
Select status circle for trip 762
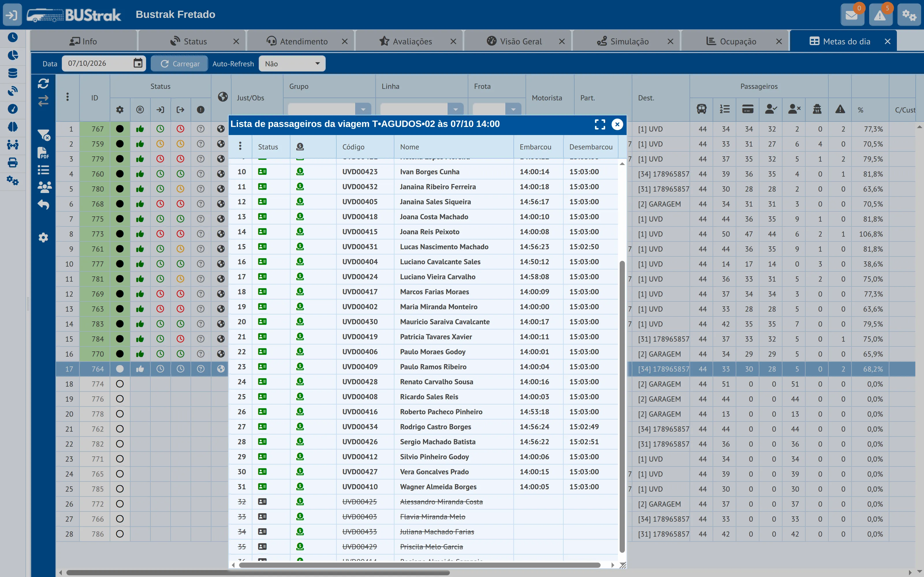pyautogui.click(x=120, y=429)
